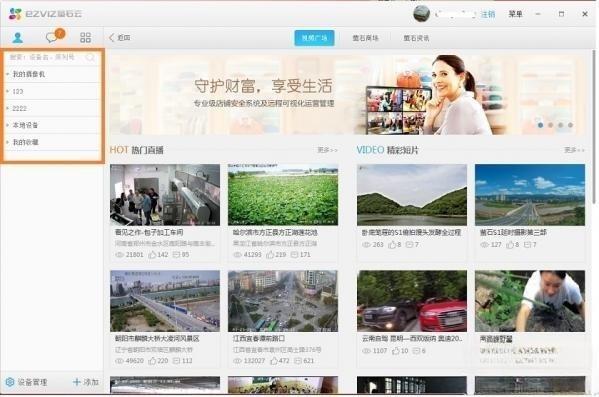The image size is (599, 397).
Task: Click 添加 to add a device
Action: tap(91, 382)
